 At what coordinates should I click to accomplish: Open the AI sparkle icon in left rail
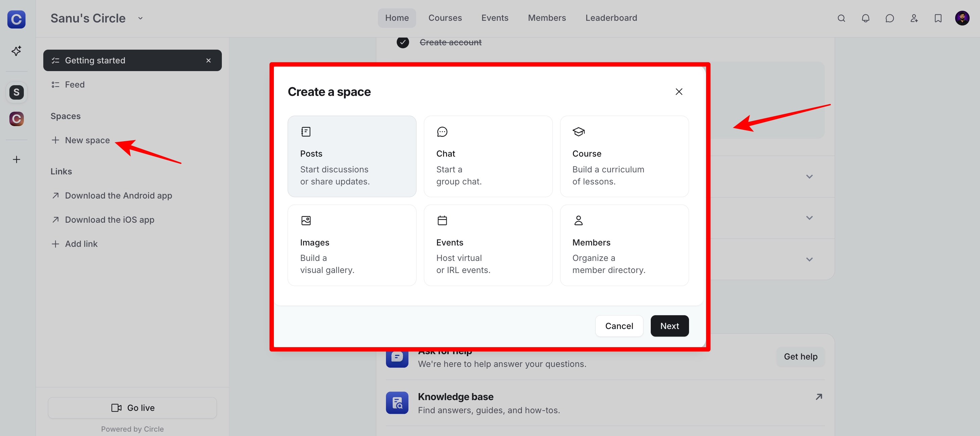[16, 51]
